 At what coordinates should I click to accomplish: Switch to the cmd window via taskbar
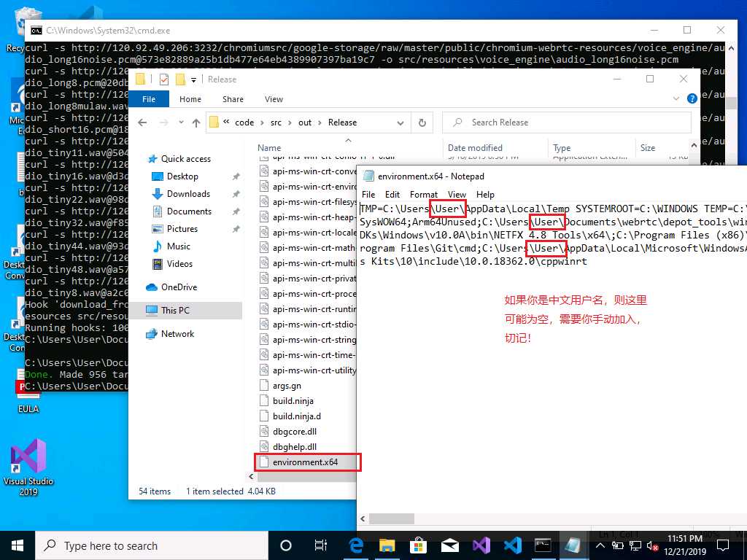tap(543, 545)
